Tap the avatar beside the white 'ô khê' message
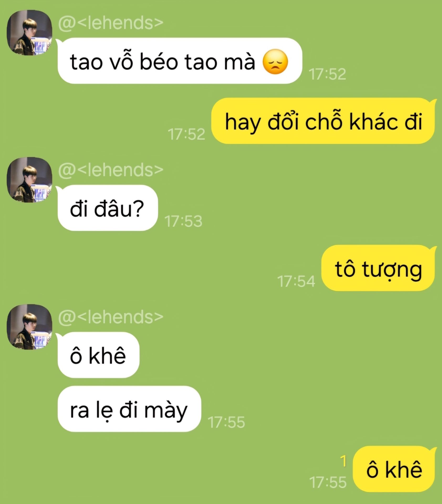This screenshot has height=504, width=442. (29, 327)
